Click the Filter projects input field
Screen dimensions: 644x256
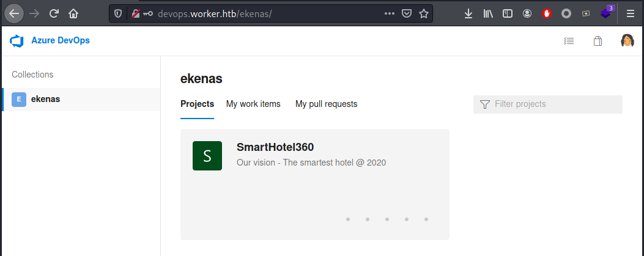point(548,104)
